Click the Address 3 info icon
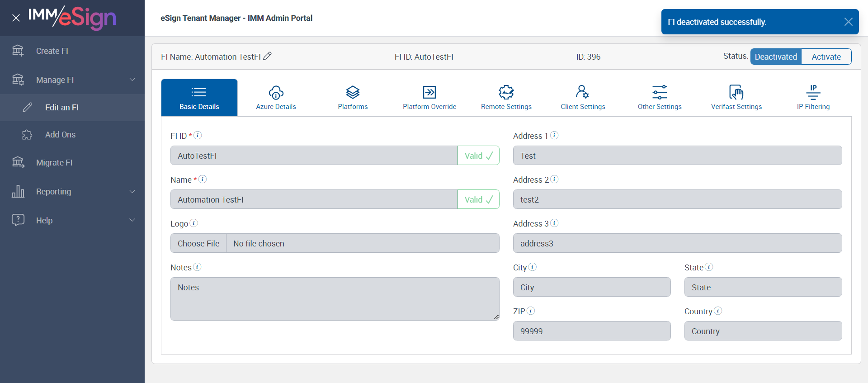 click(554, 223)
